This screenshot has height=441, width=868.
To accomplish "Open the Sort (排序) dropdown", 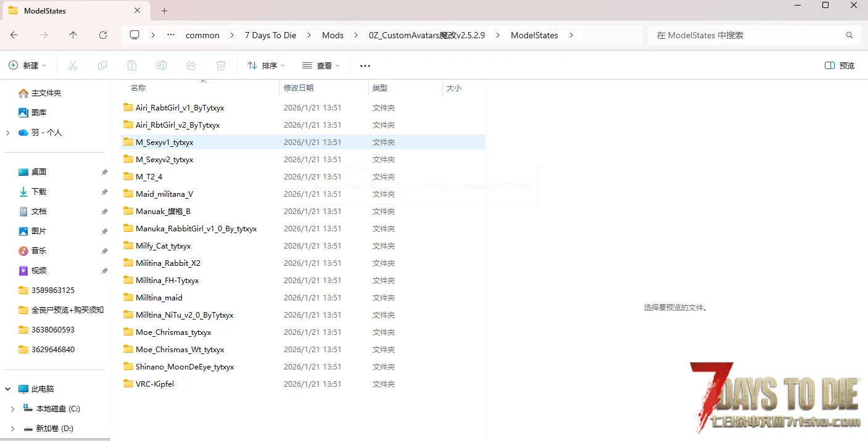I will coord(266,65).
